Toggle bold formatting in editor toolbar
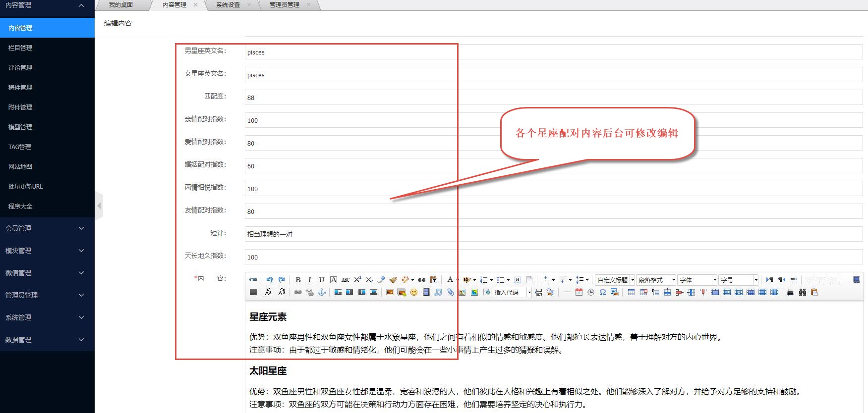The width and height of the screenshot is (868, 413). (298, 280)
